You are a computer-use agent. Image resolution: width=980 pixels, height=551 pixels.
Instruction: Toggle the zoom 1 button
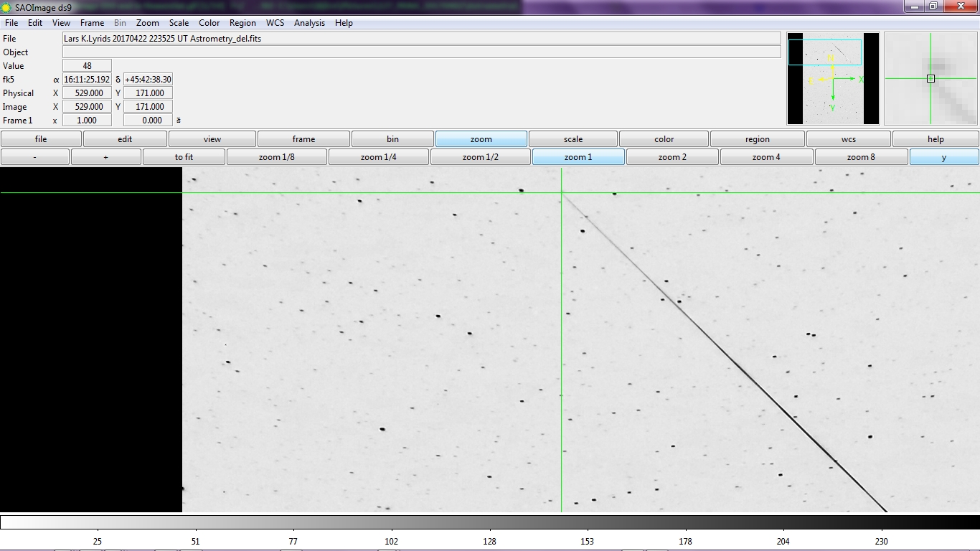click(x=578, y=157)
